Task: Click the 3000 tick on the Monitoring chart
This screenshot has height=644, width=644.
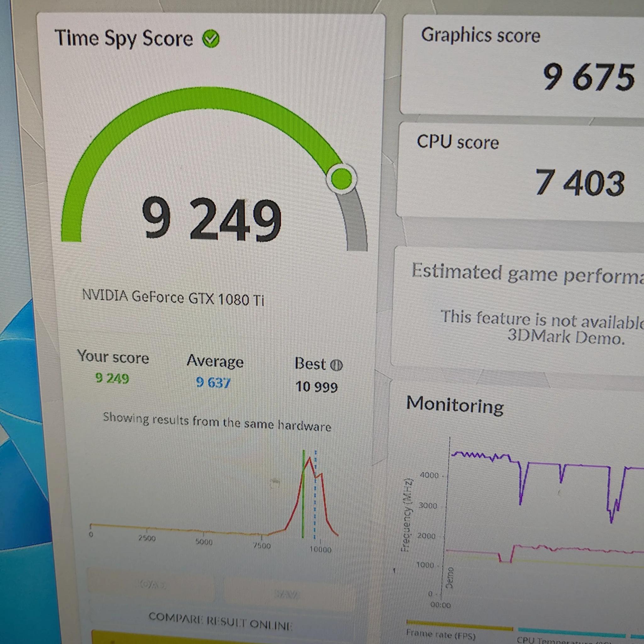Action: click(x=428, y=506)
